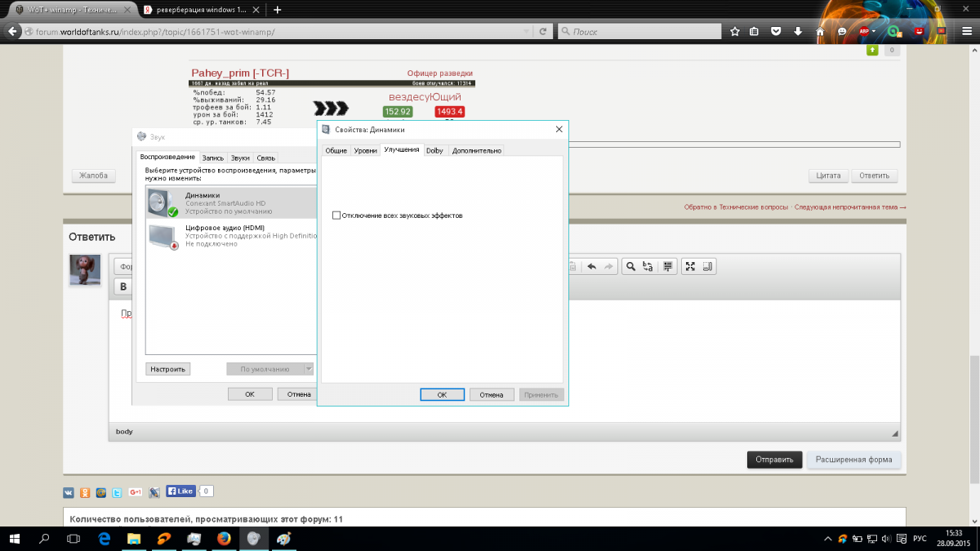Open 'Следующая непрочитанная тема' link
Screen dimensions: 980x551
coord(850,207)
